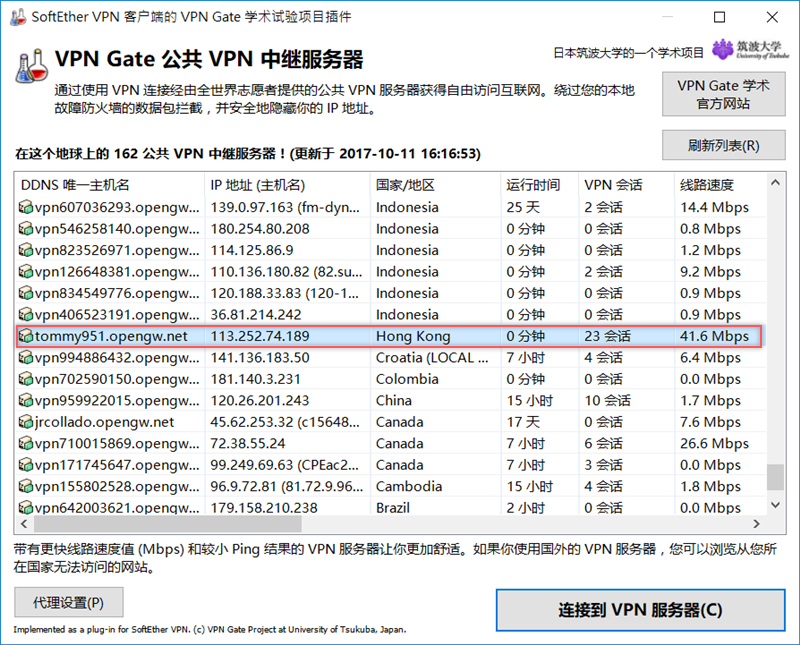Select Hong Kong country cell
The height and width of the screenshot is (645, 800).
[413, 336]
